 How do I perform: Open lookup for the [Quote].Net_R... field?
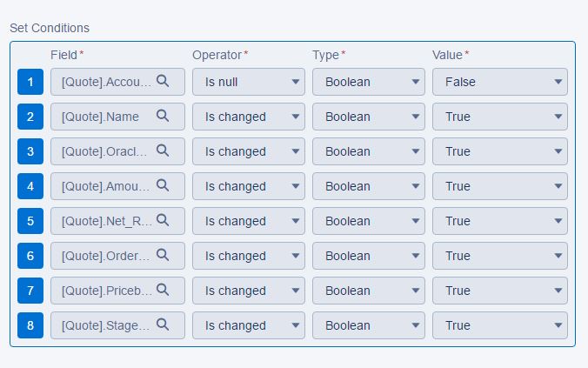pyautogui.click(x=163, y=220)
